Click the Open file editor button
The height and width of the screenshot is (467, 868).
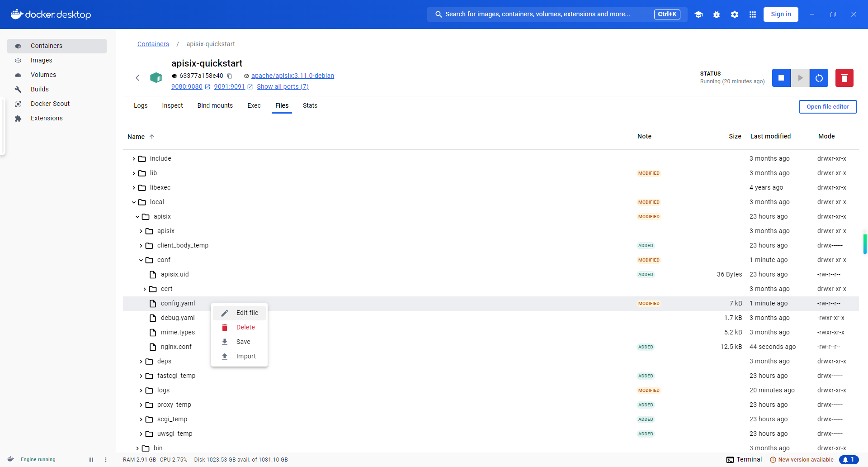(x=828, y=107)
